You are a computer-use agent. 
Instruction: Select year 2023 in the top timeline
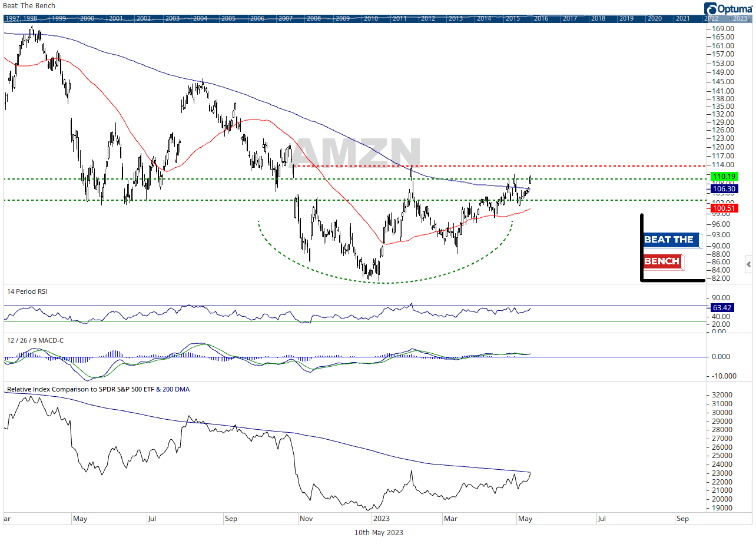tap(741, 18)
